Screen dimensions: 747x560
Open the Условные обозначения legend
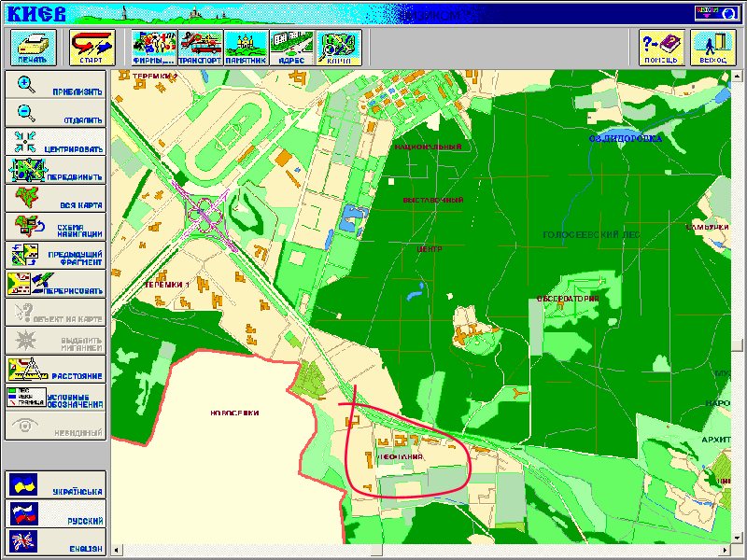click(55, 397)
